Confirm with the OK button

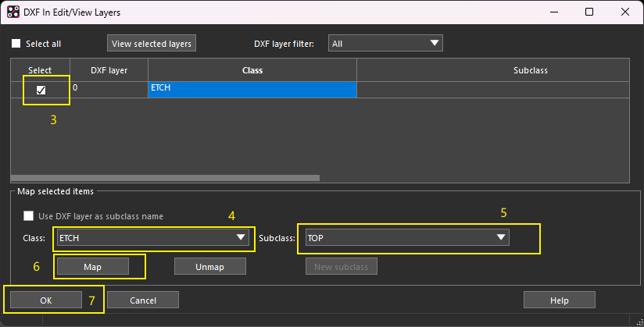(44, 300)
